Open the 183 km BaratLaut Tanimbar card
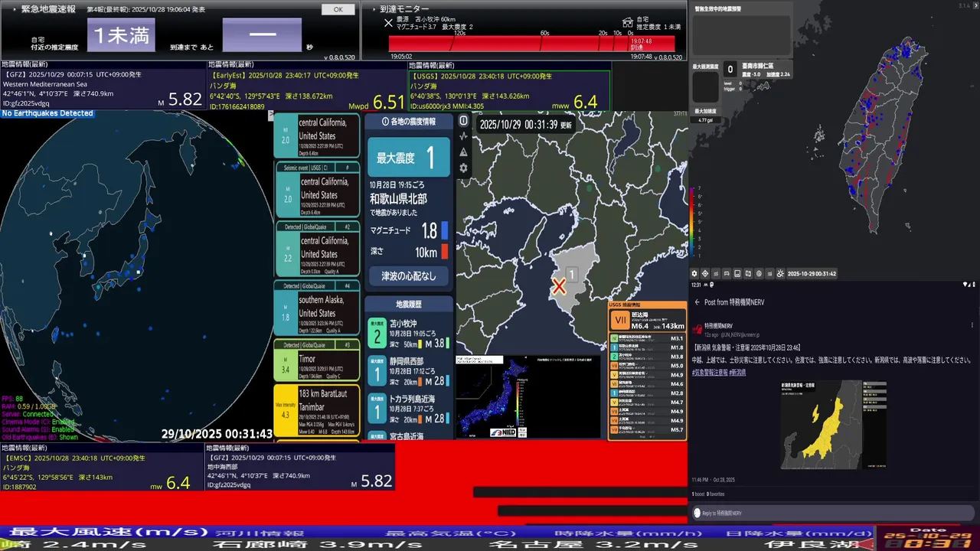Image resolution: width=980 pixels, height=551 pixels. (317, 412)
